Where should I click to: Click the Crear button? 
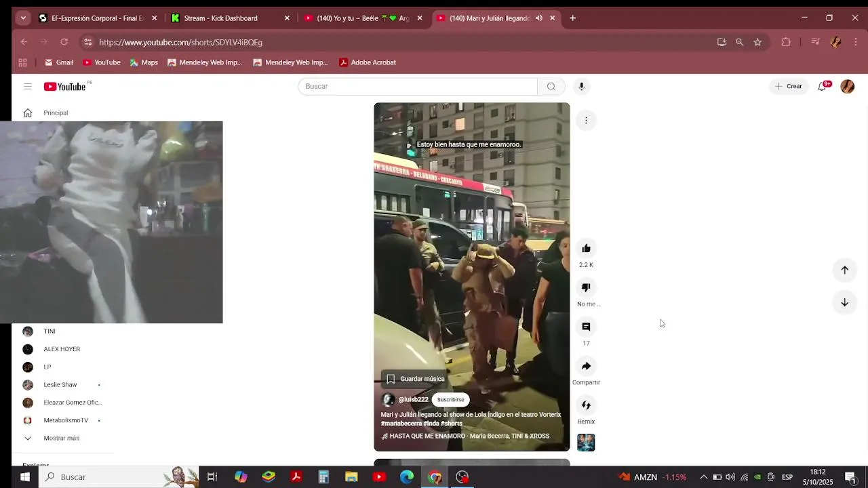789,86
